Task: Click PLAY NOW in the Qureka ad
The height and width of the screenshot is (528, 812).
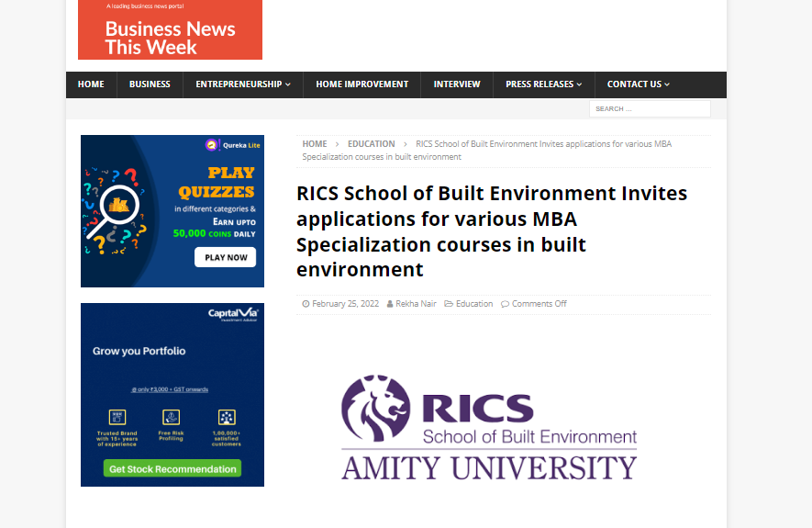Action: [226, 257]
